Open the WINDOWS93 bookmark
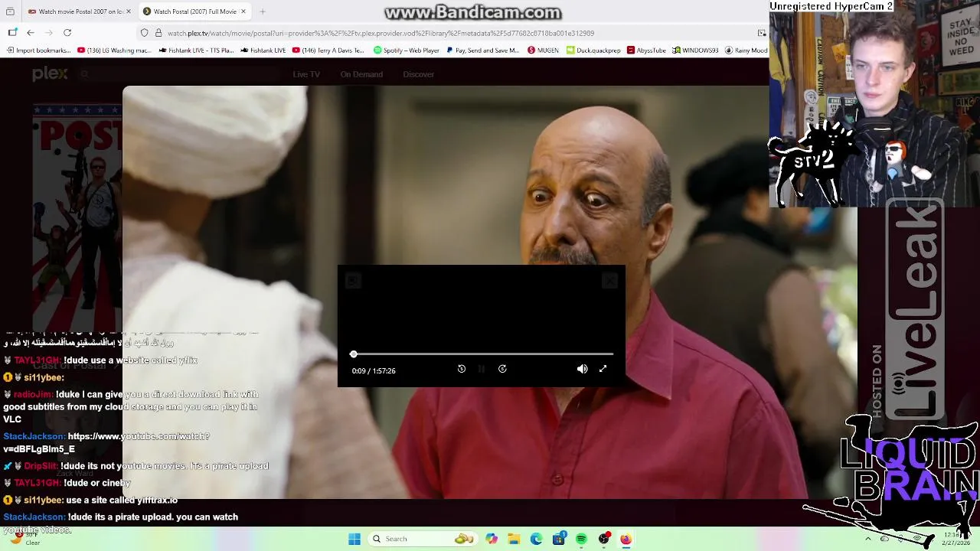The height and width of the screenshot is (551, 980). [695, 51]
